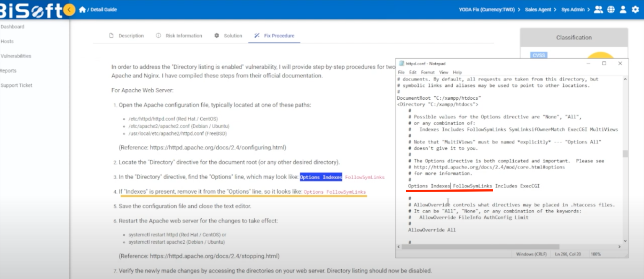This screenshot has height=279, width=644.
Task: Open Support Ticket in the sidebar
Action: coord(16,85)
